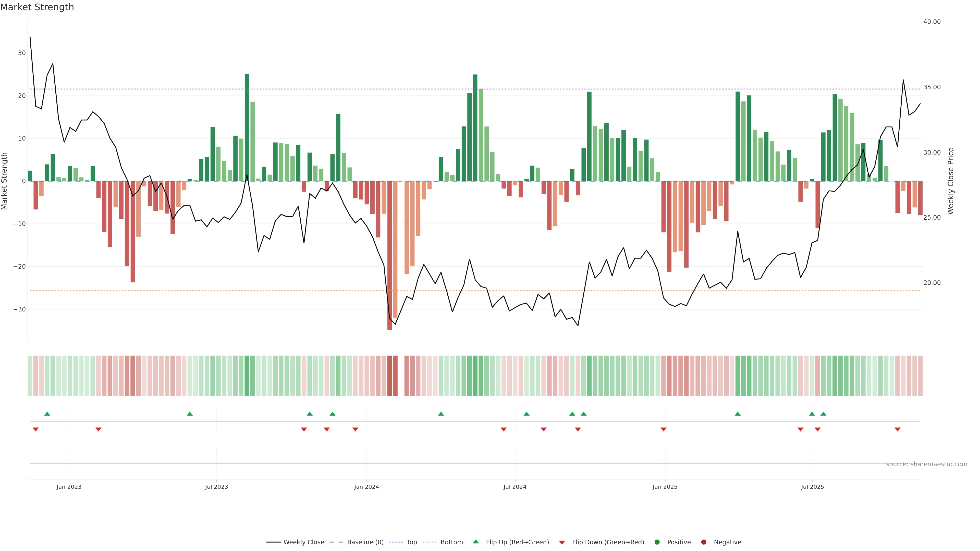980x551 pixels.
Task: Click the last green flip-up triangle marker
Action: [823, 414]
